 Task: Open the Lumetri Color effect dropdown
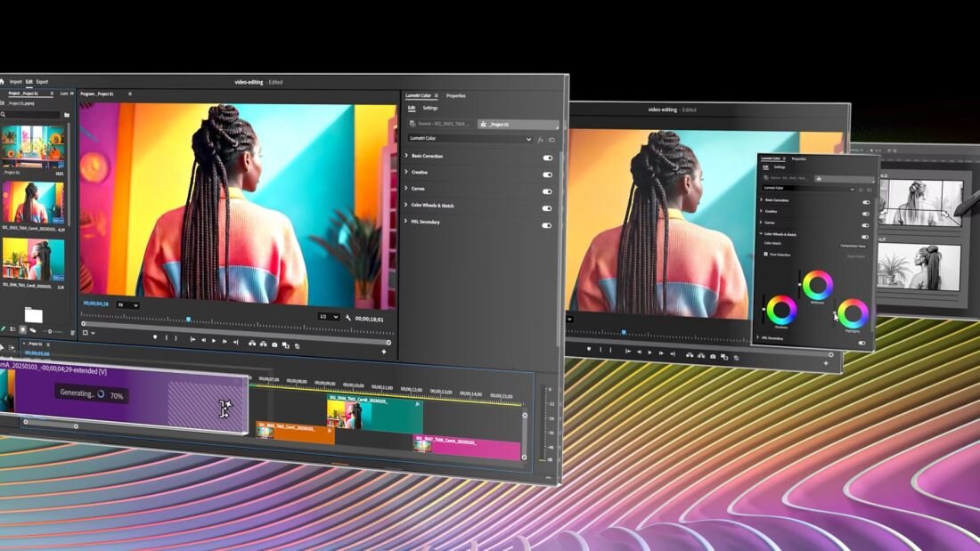[x=470, y=139]
